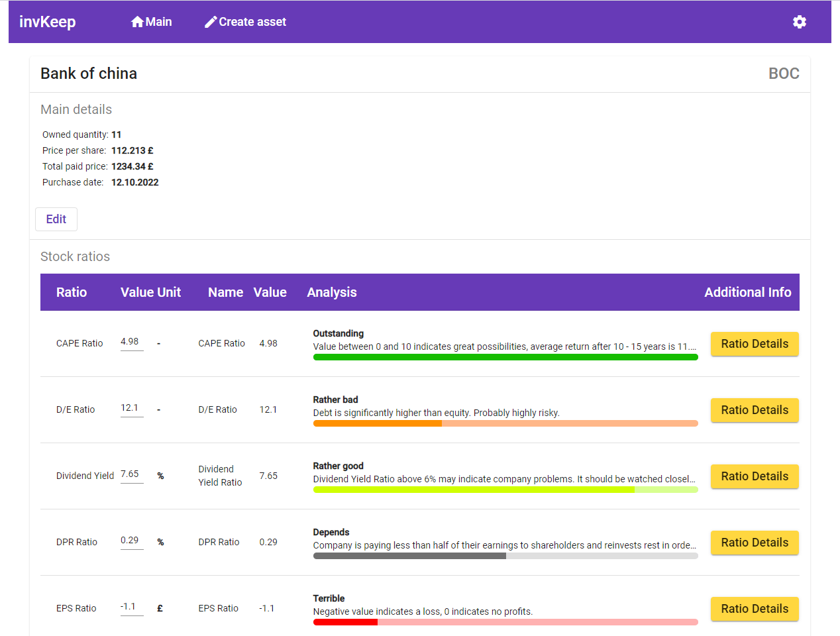Click the Analysis column header
This screenshot has height=636, width=840.
(332, 292)
